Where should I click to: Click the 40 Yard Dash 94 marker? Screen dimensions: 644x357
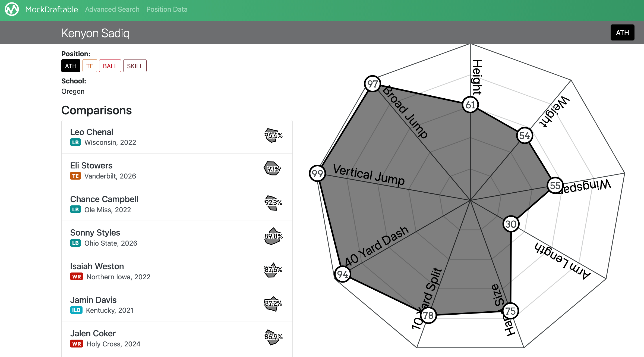(x=342, y=274)
